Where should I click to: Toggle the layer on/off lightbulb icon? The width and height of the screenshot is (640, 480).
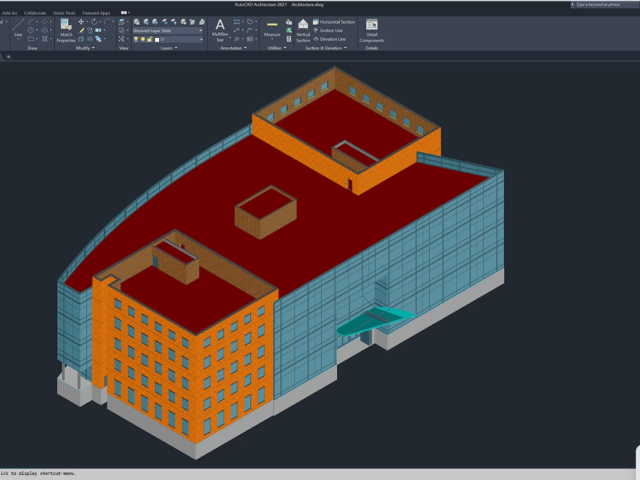coord(136,39)
